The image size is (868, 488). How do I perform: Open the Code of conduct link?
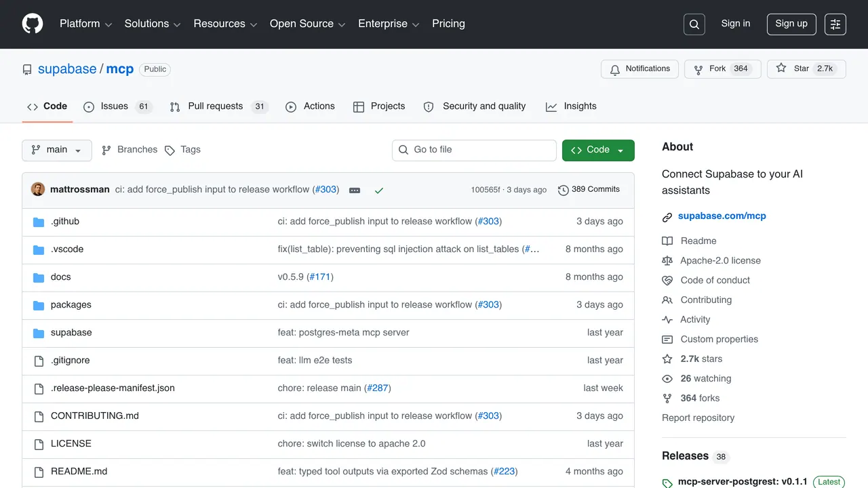coord(706,280)
